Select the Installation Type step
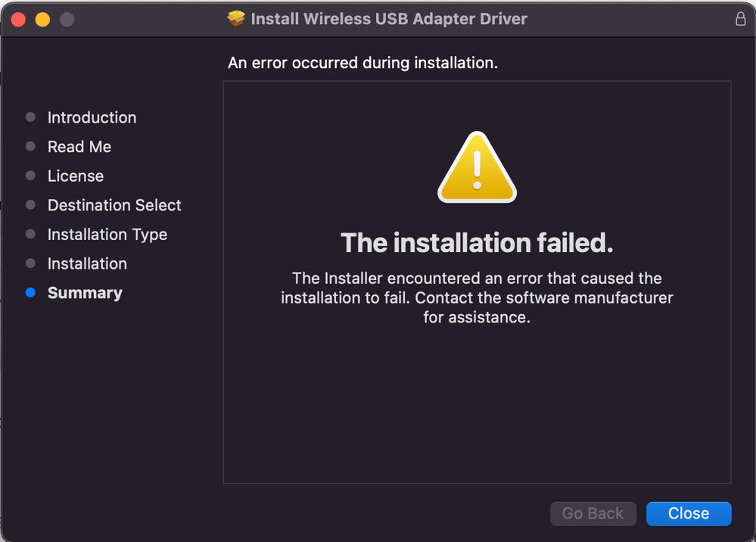Viewport: 756px width, 542px height. (107, 235)
